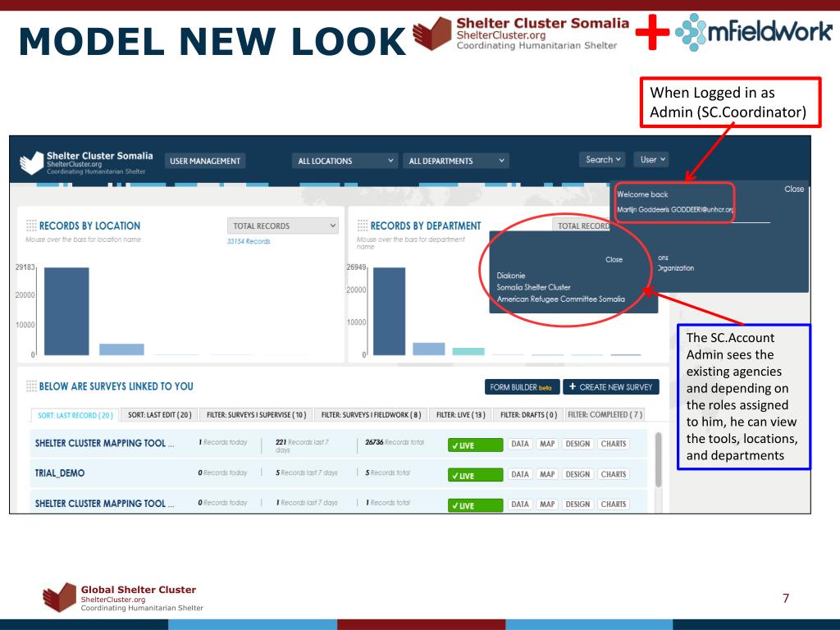Close the organization list popup
The height and width of the screenshot is (630, 840).
614,259
